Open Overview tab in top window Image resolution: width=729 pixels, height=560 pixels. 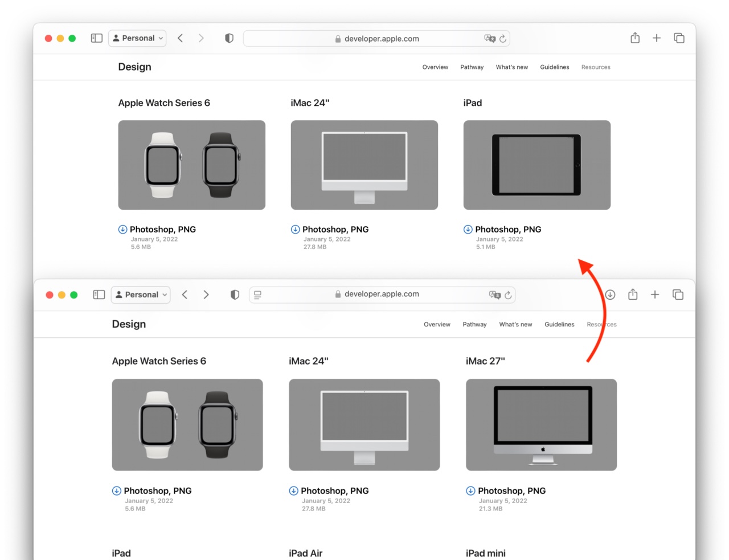[435, 67]
